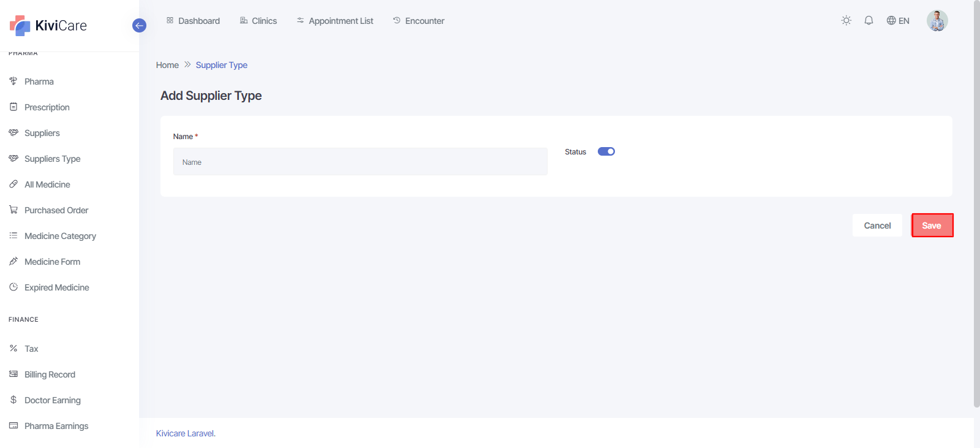
Task: Toggle the Status switch off
Action: click(606, 152)
